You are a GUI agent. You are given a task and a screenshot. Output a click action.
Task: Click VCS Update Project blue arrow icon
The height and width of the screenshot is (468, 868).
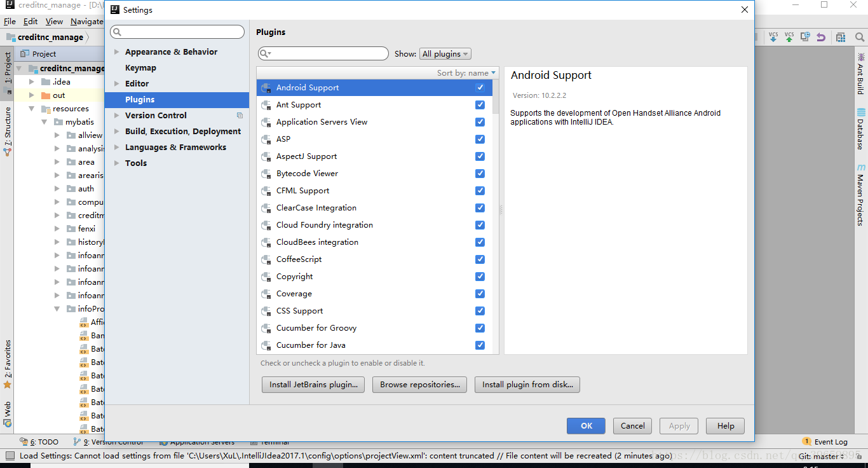tap(773, 37)
